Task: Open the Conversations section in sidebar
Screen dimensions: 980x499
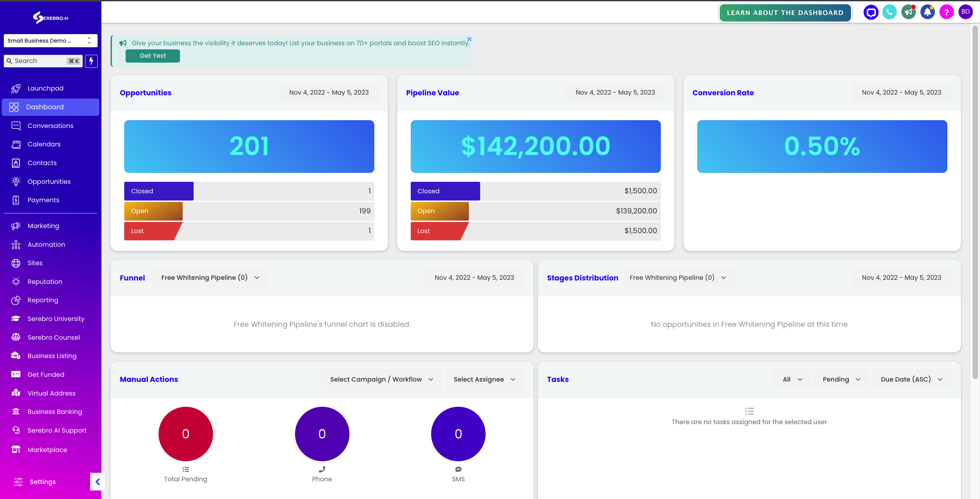Action: tap(51, 125)
